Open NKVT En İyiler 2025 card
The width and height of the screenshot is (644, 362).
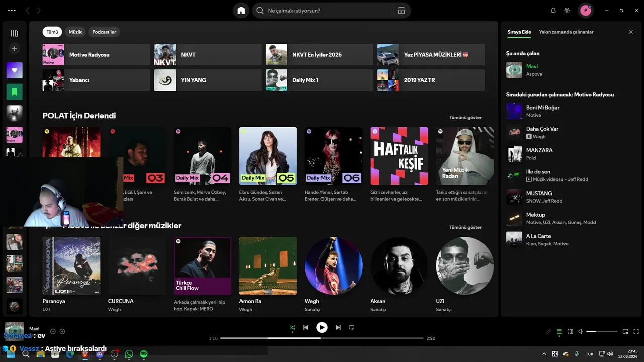(x=319, y=55)
